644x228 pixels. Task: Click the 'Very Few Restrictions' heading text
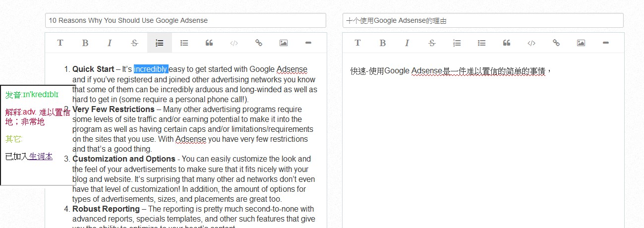coord(114,109)
